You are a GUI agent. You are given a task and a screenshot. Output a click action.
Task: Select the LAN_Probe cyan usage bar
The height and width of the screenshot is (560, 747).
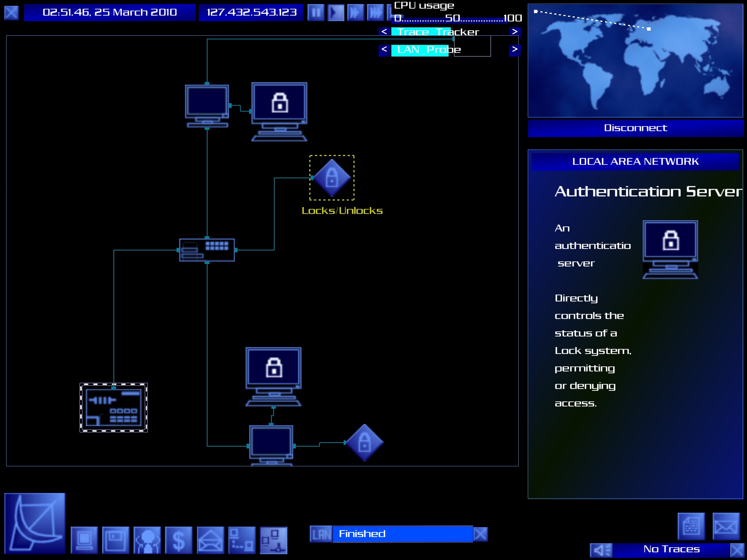pyautogui.click(x=420, y=50)
